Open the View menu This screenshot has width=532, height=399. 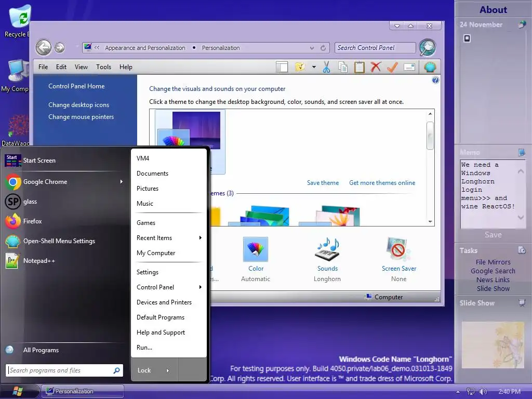pyautogui.click(x=81, y=67)
